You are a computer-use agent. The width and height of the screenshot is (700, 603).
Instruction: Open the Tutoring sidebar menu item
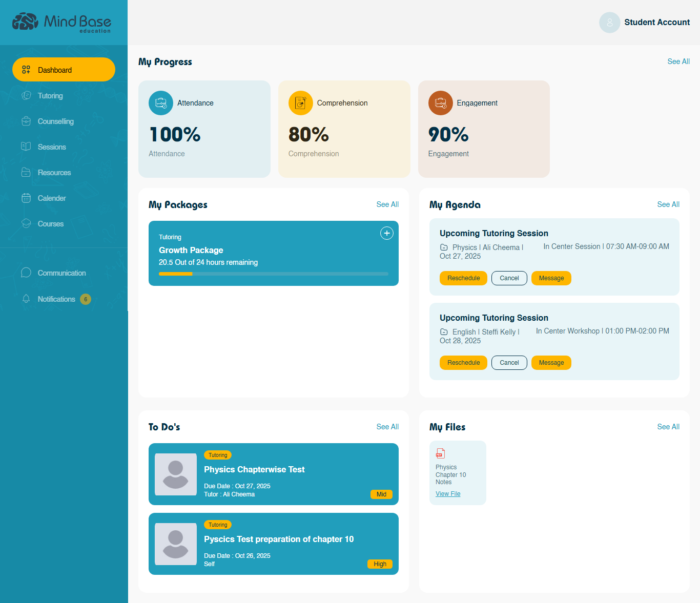pyautogui.click(x=50, y=96)
